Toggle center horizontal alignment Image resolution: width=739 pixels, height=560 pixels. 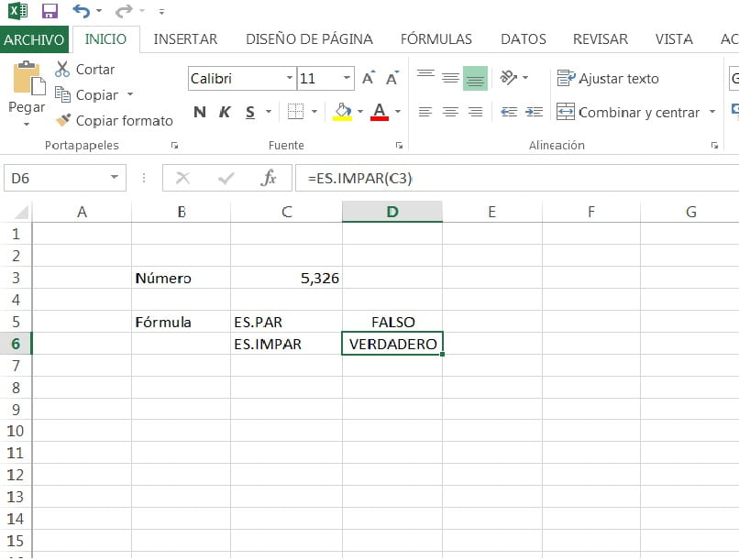(450, 112)
